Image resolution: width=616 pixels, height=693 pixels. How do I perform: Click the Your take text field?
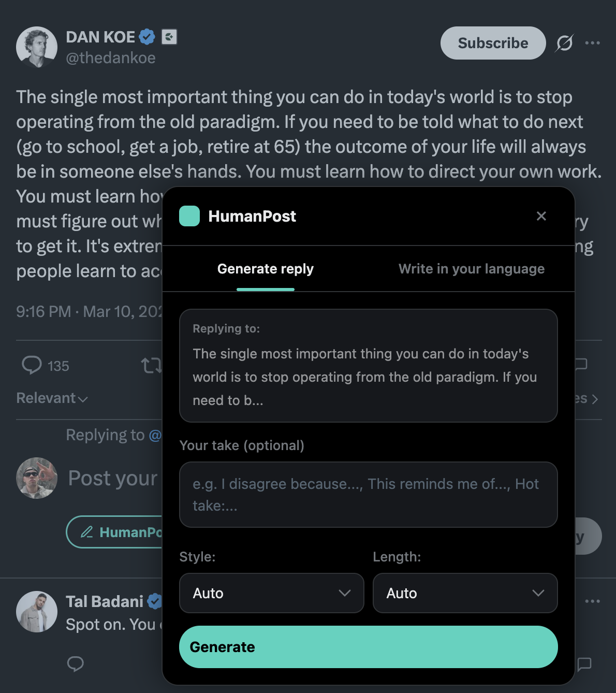tap(368, 495)
